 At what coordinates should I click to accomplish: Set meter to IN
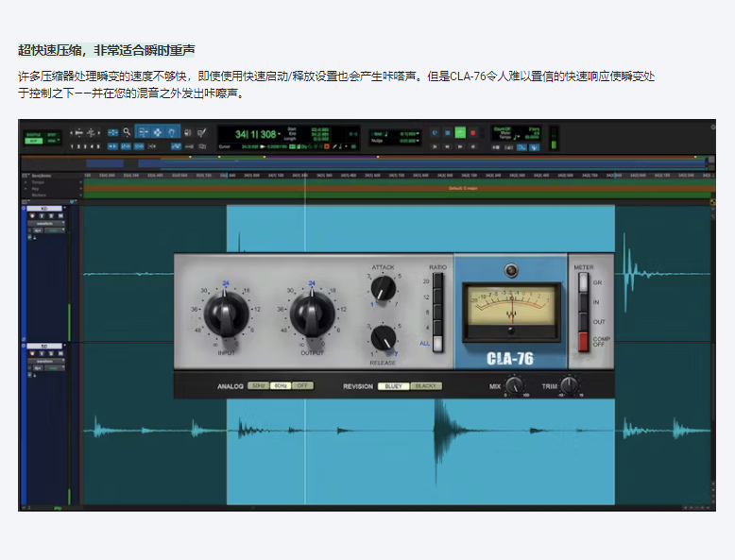(x=583, y=302)
